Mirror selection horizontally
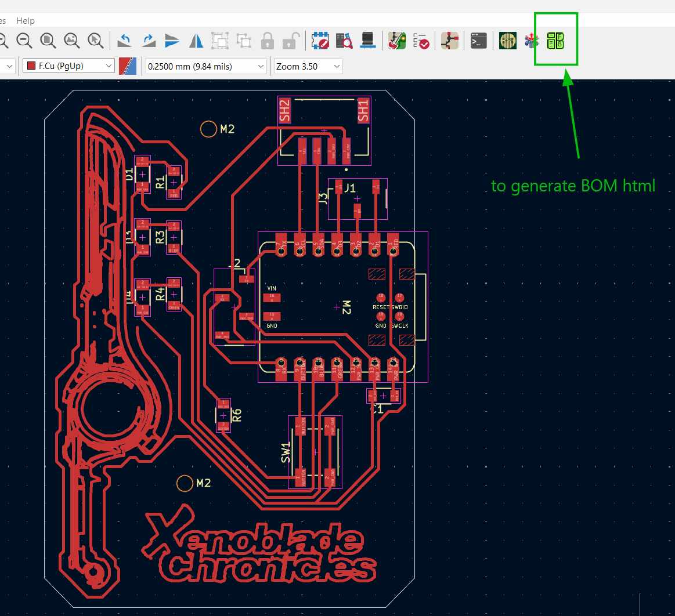The width and height of the screenshot is (675, 616). pyautogui.click(x=196, y=41)
